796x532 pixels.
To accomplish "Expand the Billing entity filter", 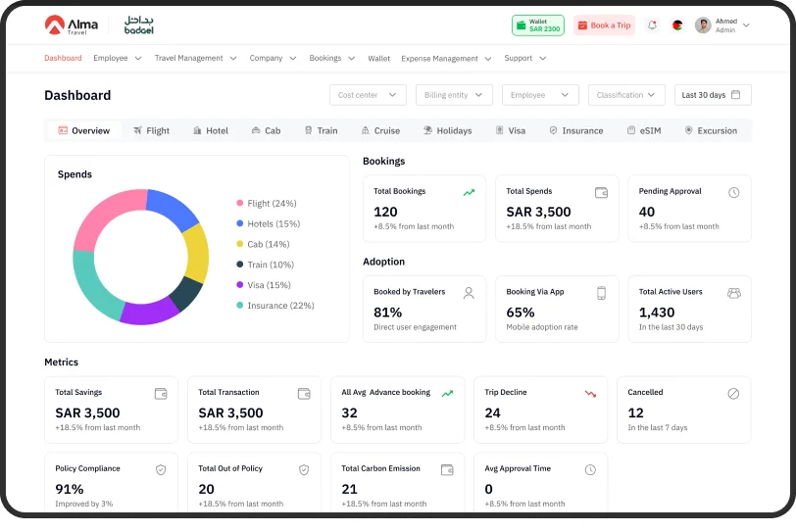I will pyautogui.click(x=454, y=95).
